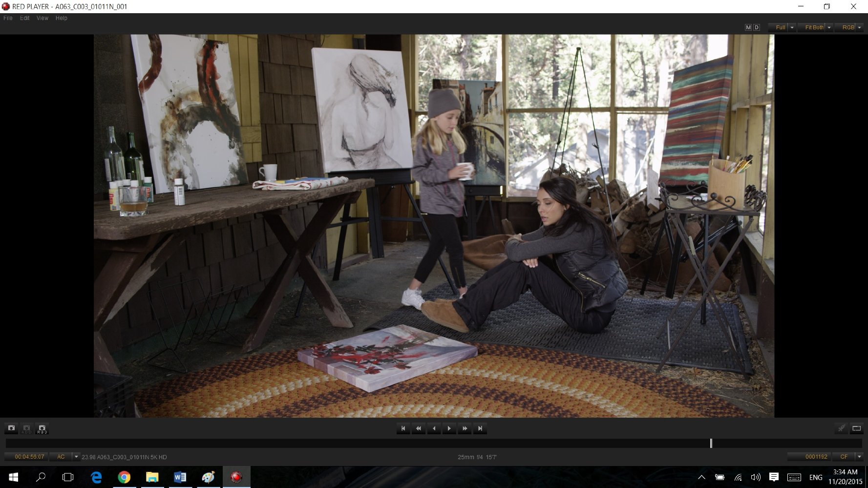Screen dimensions: 868x488
Task: Expand the Full resolution dropdown arrow
Action: [x=792, y=27]
